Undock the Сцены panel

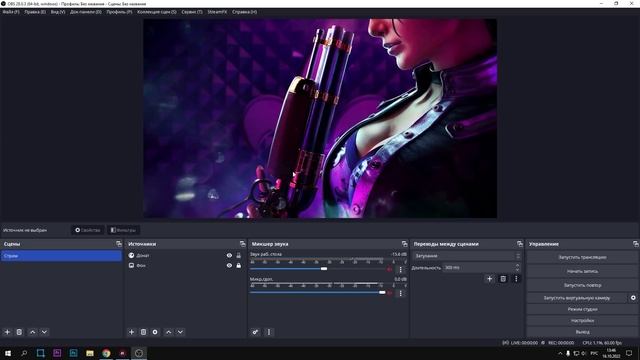pyautogui.click(x=119, y=244)
